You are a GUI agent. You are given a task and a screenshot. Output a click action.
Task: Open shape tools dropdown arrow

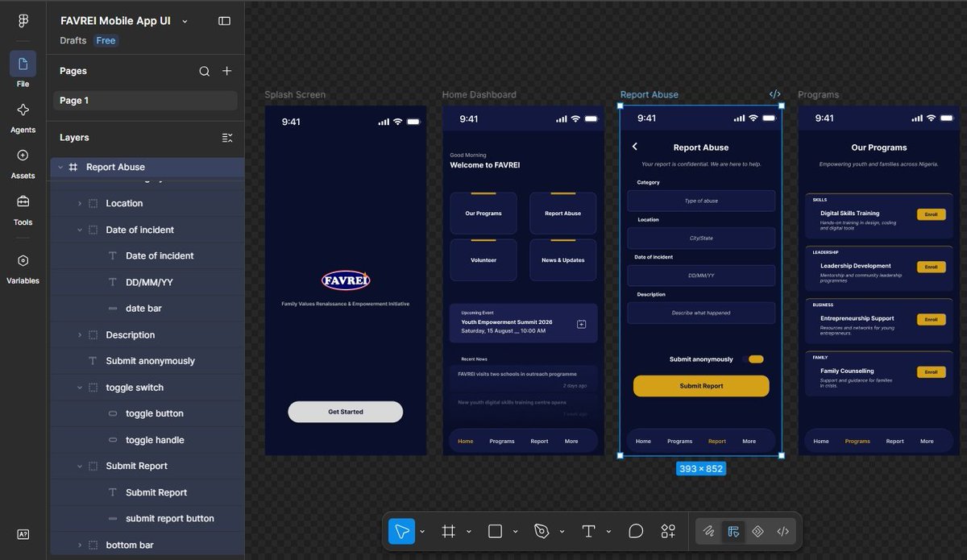tap(515, 532)
